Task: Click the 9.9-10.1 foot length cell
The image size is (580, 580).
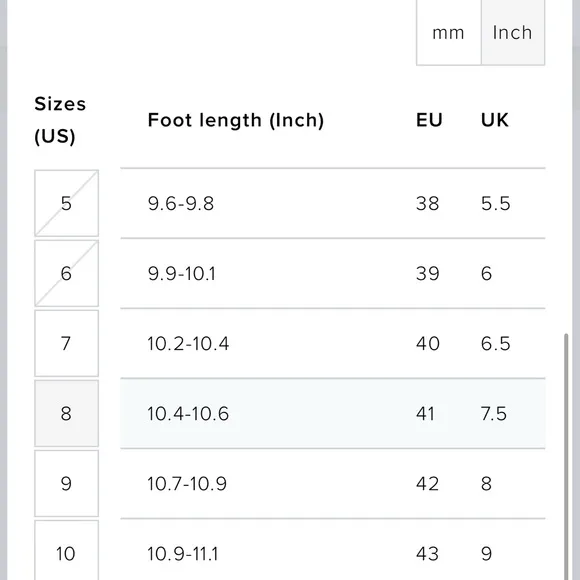Action: 181,274
